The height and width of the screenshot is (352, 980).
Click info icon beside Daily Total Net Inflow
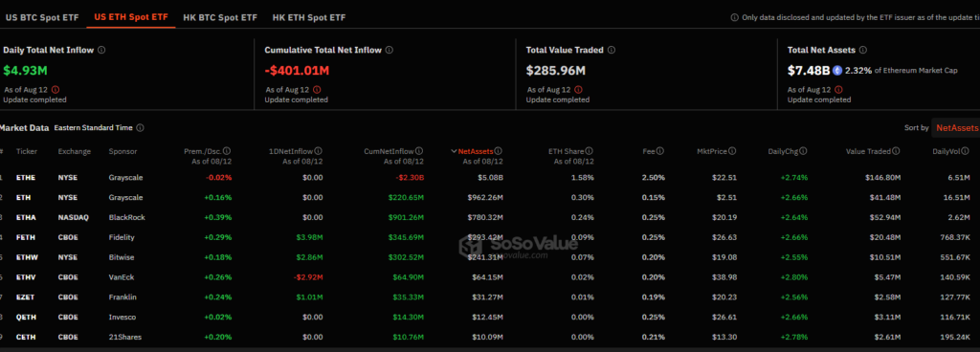101,50
